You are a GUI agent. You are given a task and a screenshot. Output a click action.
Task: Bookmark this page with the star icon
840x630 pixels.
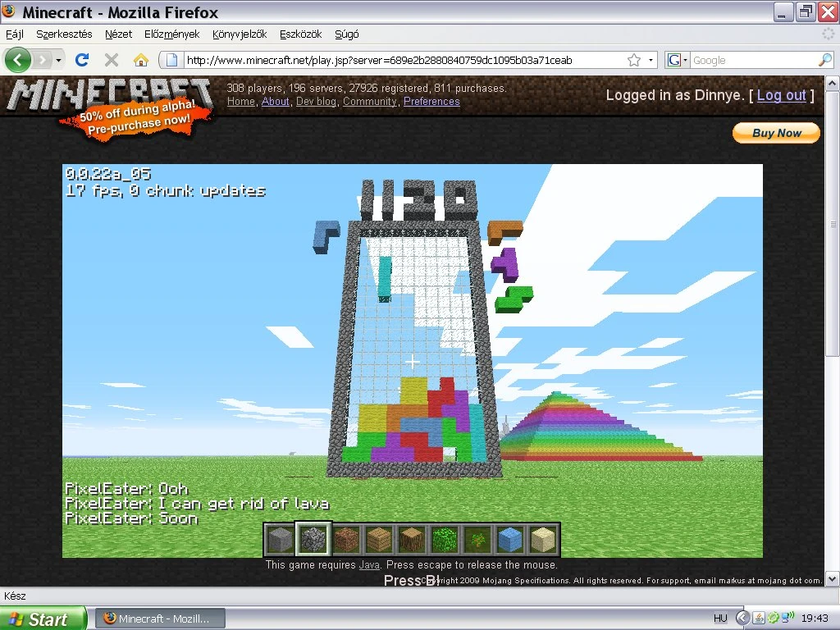click(x=634, y=60)
